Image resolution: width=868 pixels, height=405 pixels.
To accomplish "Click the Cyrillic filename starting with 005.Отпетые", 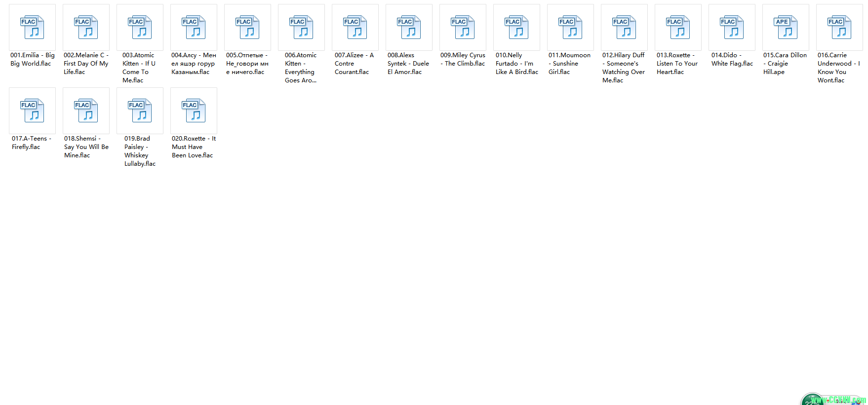I will click(247, 64).
